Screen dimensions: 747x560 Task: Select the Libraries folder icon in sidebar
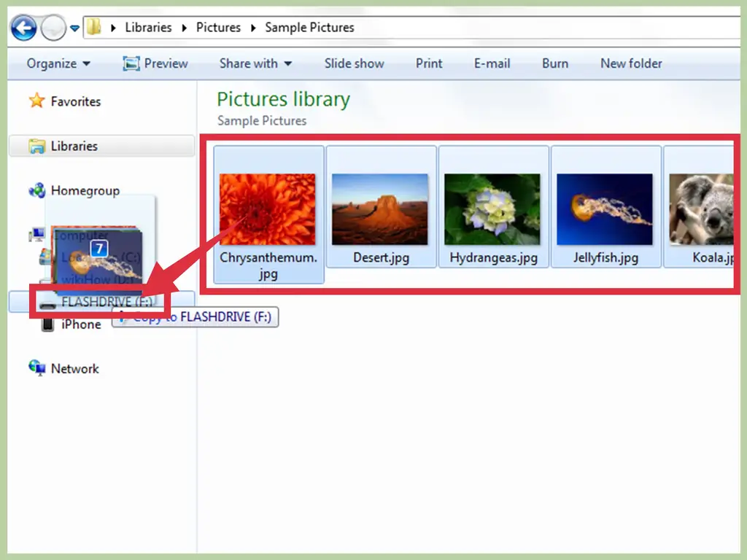coord(36,146)
